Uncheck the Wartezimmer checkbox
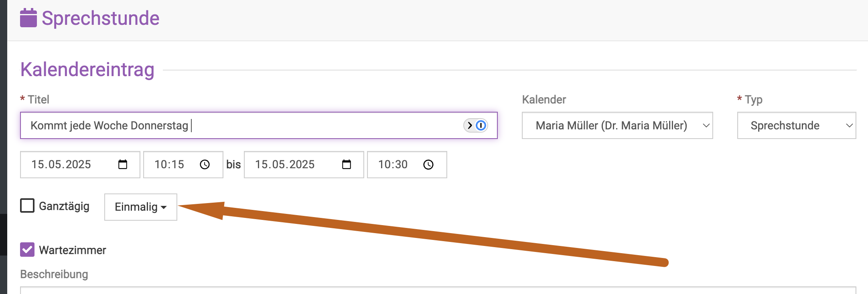This screenshot has width=868, height=294. coord(27,250)
